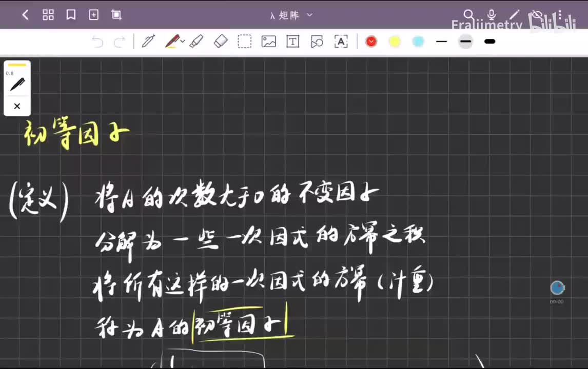
Task: Select the red brush pen tool
Action: click(x=172, y=41)
